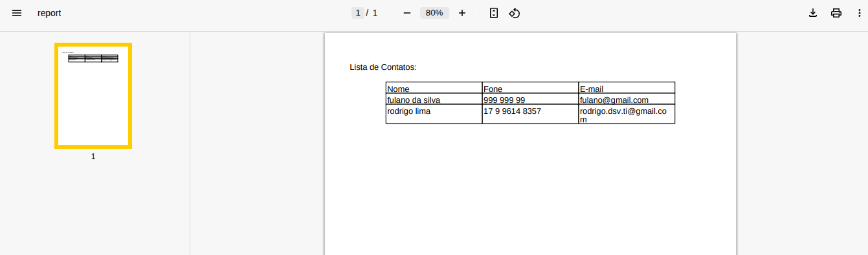Select the '17 9 9614 8357' phone cell

tap(530, 114)
